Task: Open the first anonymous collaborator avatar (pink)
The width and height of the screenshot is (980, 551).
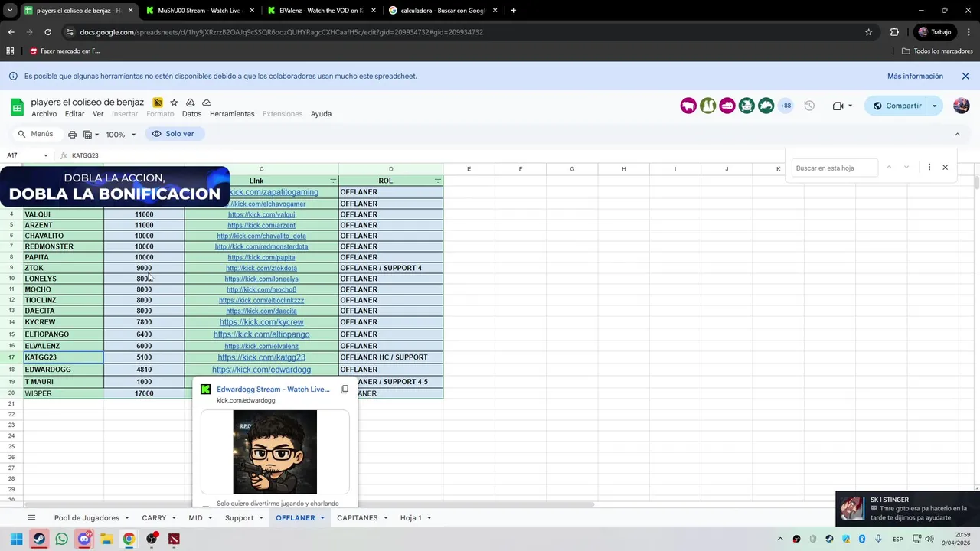Action: point(688,106)
